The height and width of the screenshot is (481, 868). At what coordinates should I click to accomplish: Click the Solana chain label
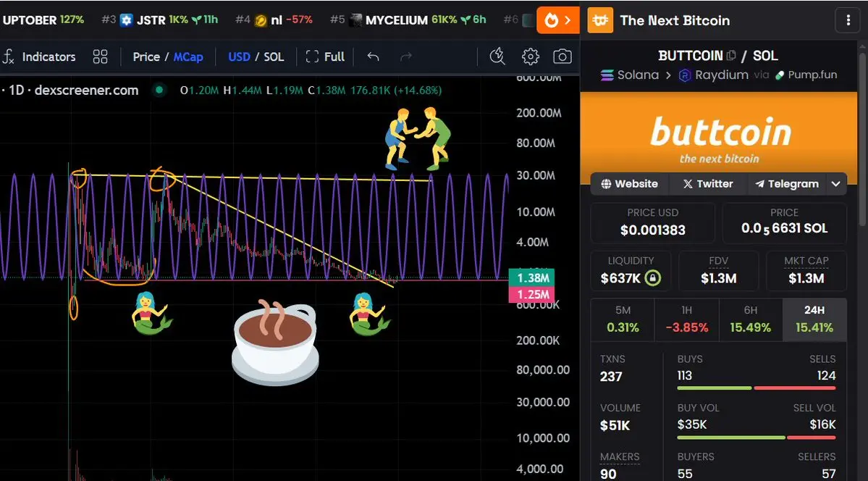pyautogui.click(x=629, y=75)
